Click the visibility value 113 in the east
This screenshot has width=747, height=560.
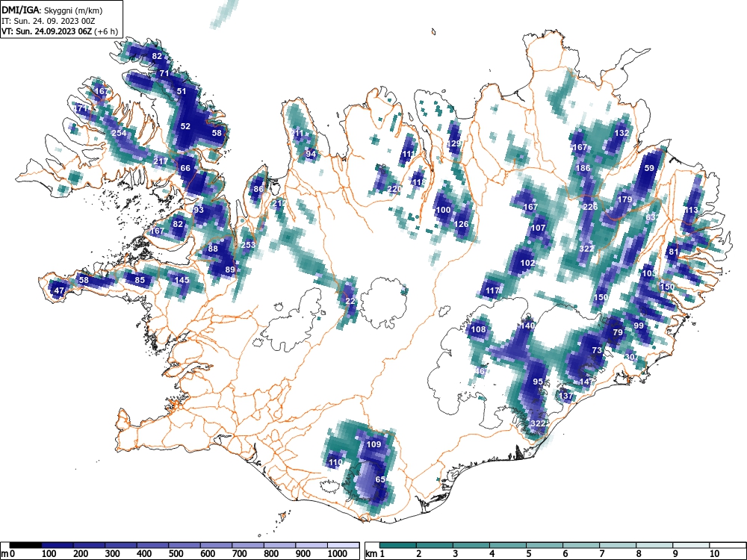(x=691, y=210)
